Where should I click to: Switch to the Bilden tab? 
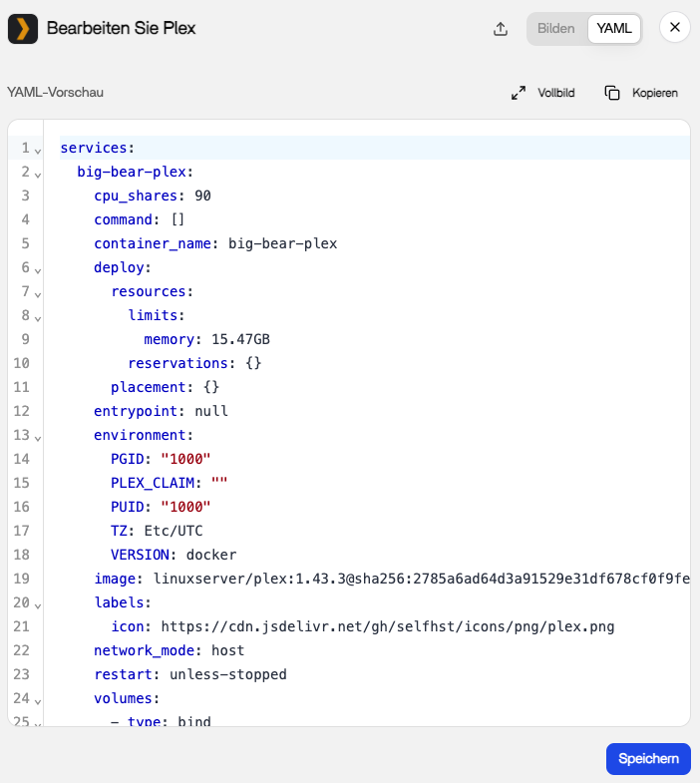[555, 29]
